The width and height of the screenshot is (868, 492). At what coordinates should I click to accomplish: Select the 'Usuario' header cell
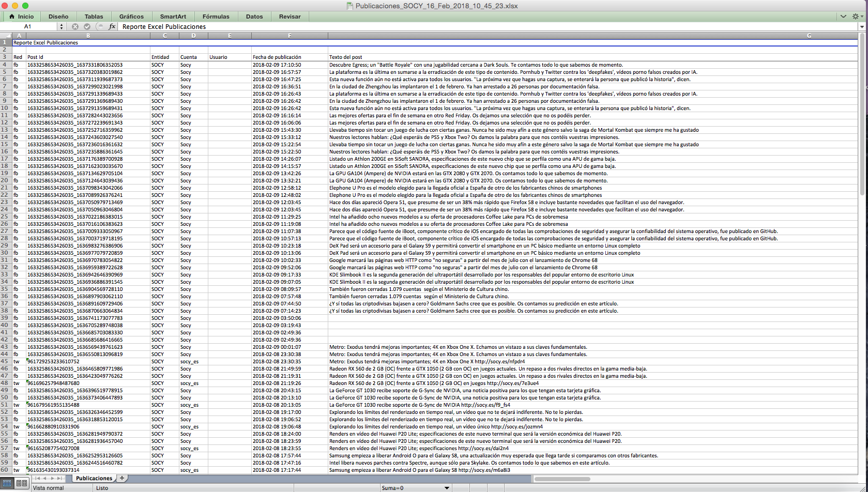tap(230, 57)
